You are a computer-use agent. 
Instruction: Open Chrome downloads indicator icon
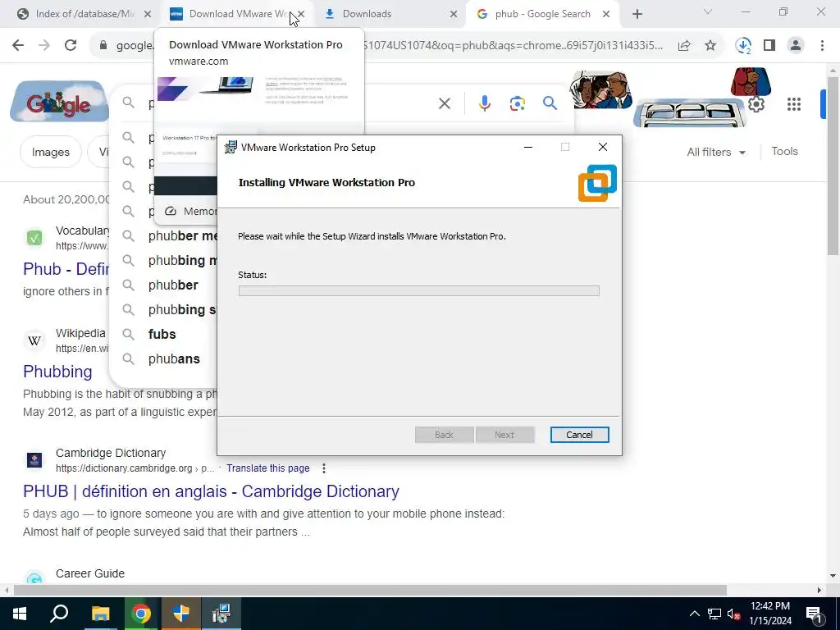coord(743,46)
